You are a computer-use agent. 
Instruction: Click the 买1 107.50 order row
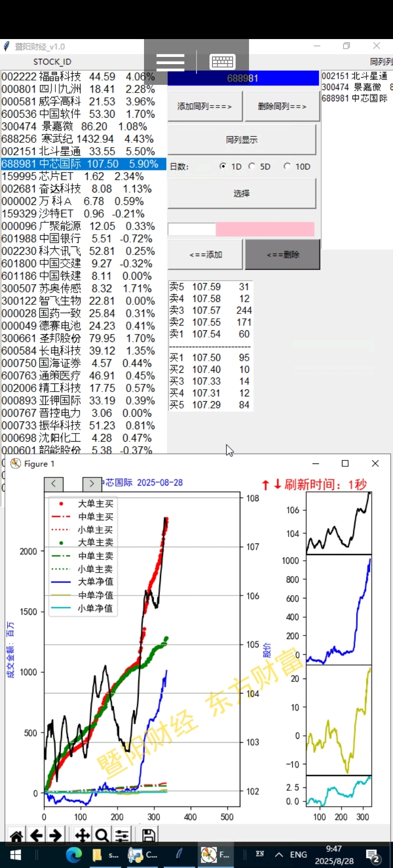pos(210,357)
